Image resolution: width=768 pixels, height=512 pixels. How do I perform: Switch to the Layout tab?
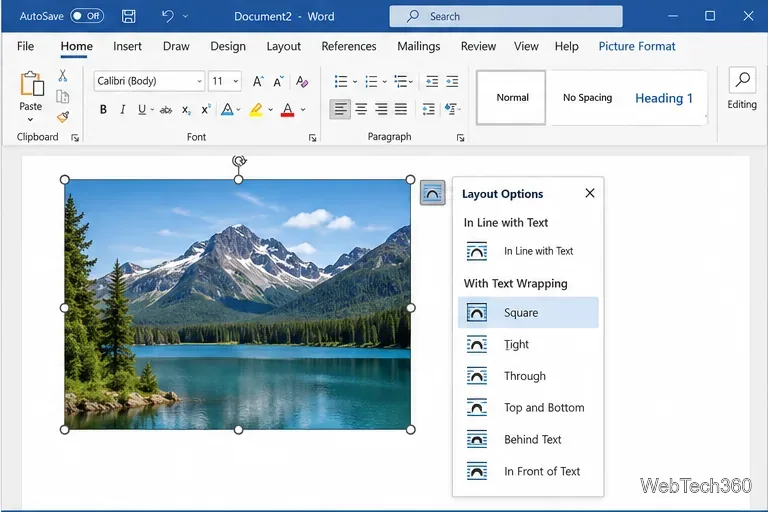click(284, 47)
